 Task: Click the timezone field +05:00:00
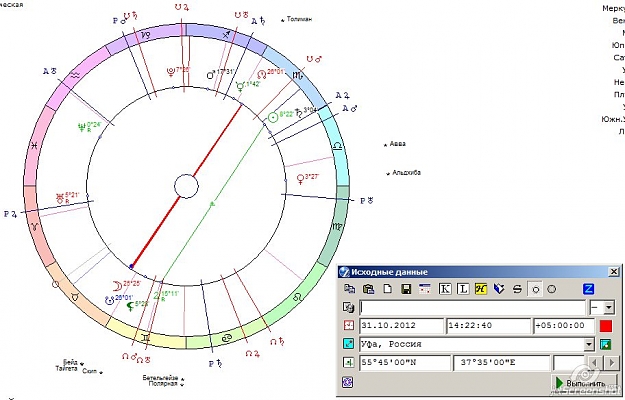point(564,325)
